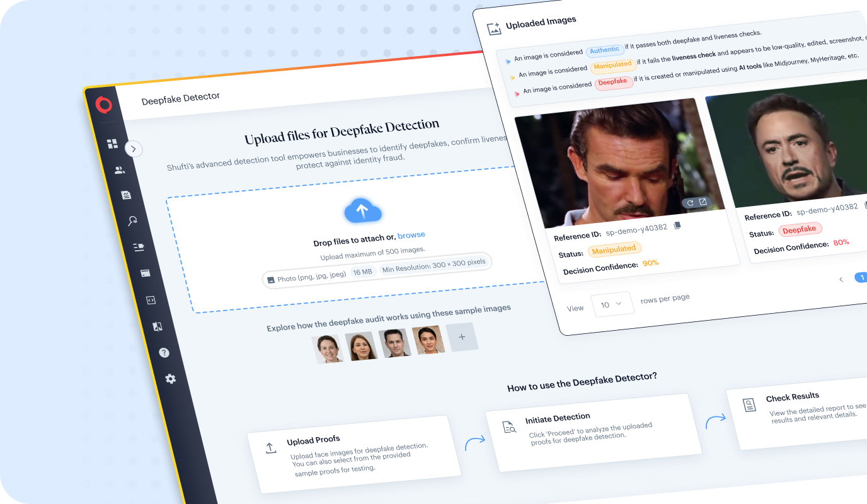Select the sample image of the short-haired woman
This screenshot has width=867, height=504.
tap(328, 349)
